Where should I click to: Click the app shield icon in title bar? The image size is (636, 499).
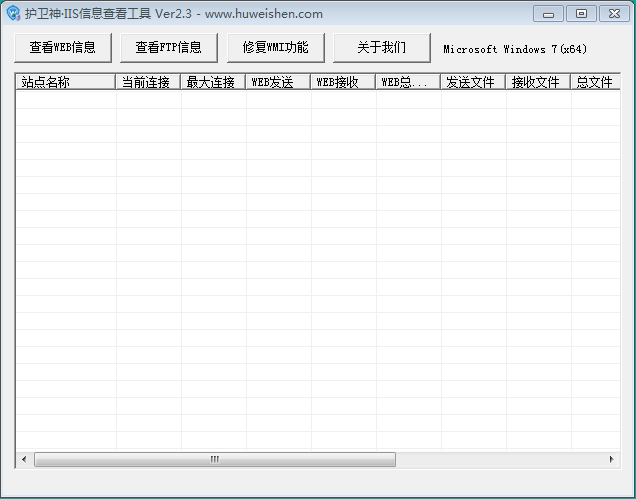pyautogui.click(x=13, y=13)
